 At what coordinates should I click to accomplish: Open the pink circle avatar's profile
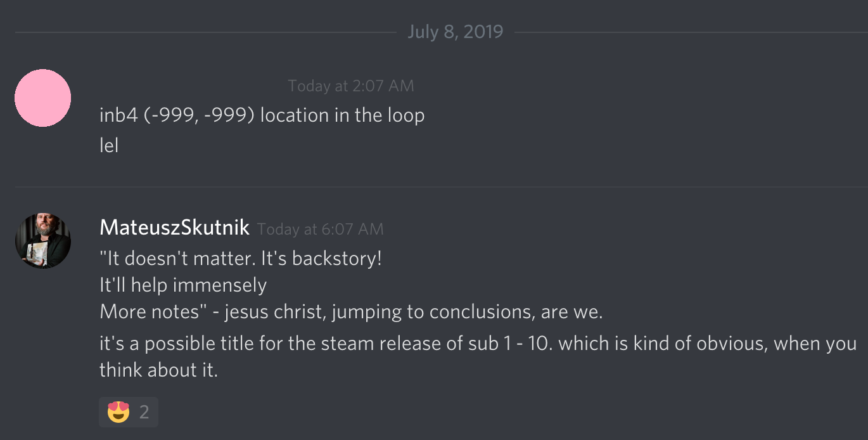(42, 98)
